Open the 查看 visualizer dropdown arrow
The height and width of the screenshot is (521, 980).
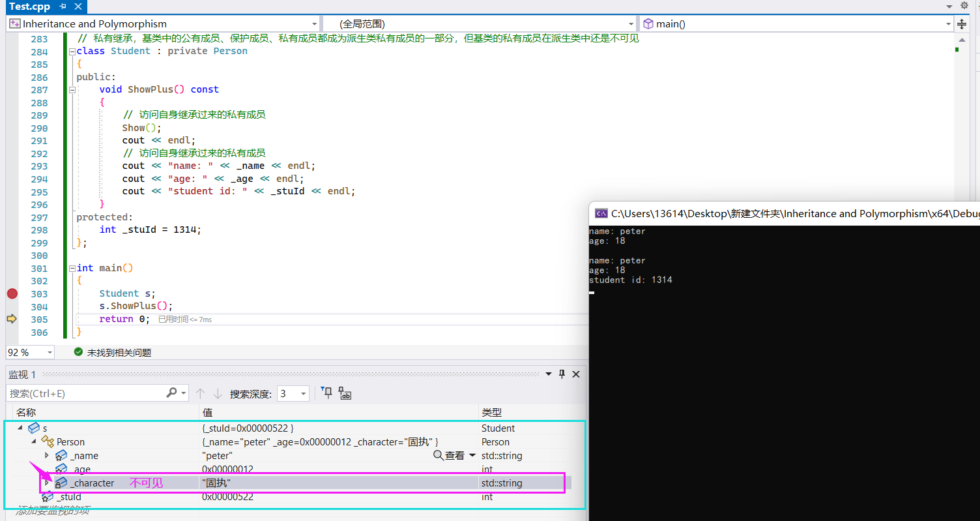[472, 455]
